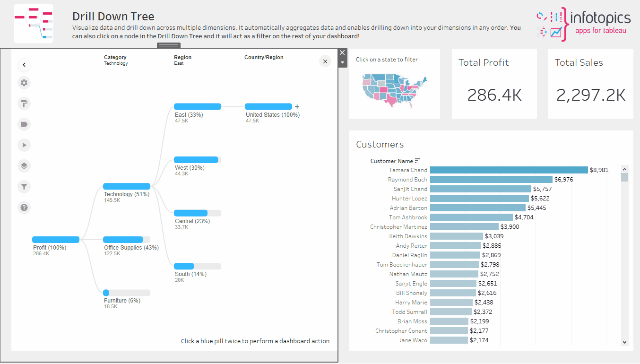640x364 pixels.
Task: Sort using the Customer Name sort icon
Action: point(417,161)
